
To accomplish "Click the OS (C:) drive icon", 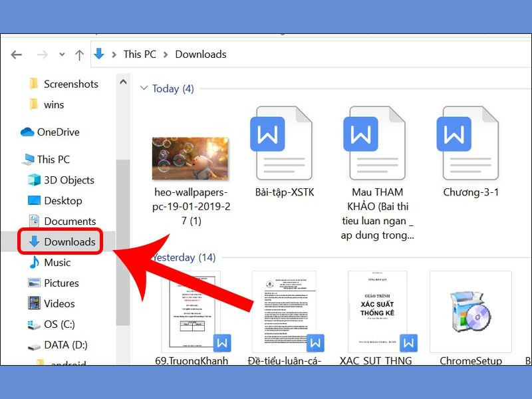I will (x=34, y=325).
